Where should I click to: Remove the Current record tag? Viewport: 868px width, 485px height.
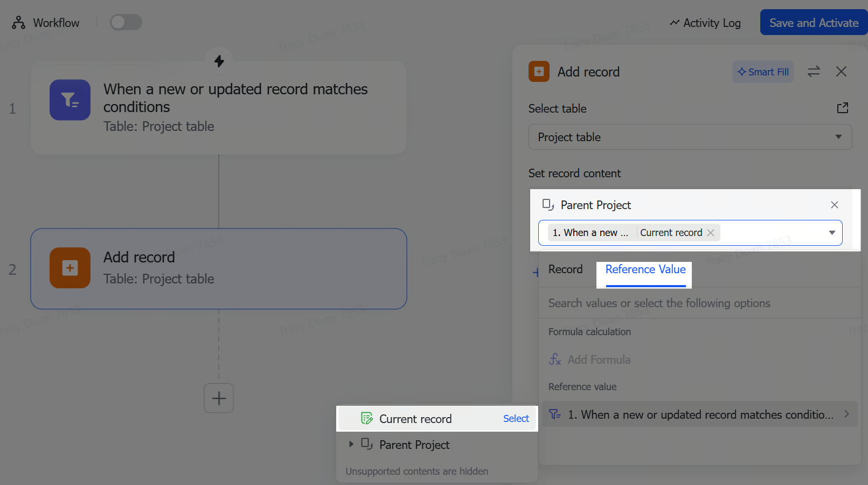coord(711,233)
